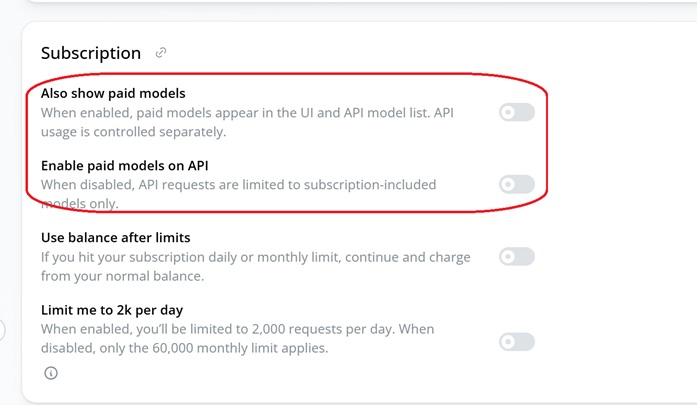Click the Use balance after limits label
697x405 pixels.
[x=115, y=238]
